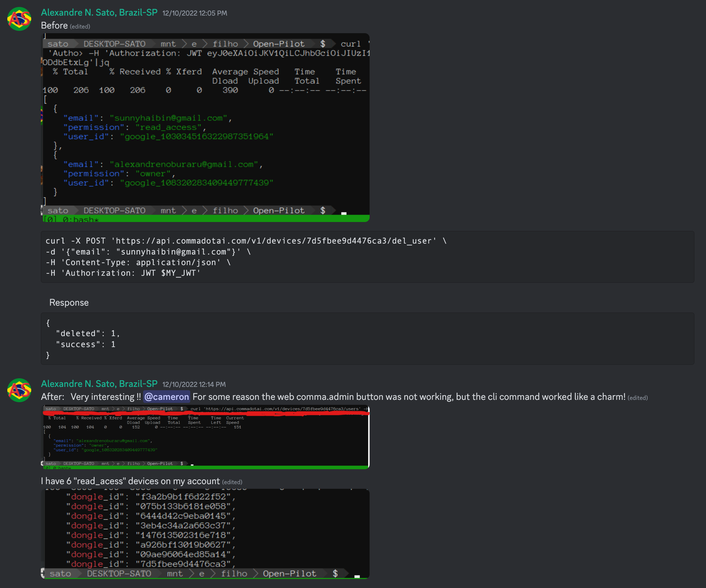The image size is (706, 588).
Task: Click the Response label text
Action: (x=69, y=303)
